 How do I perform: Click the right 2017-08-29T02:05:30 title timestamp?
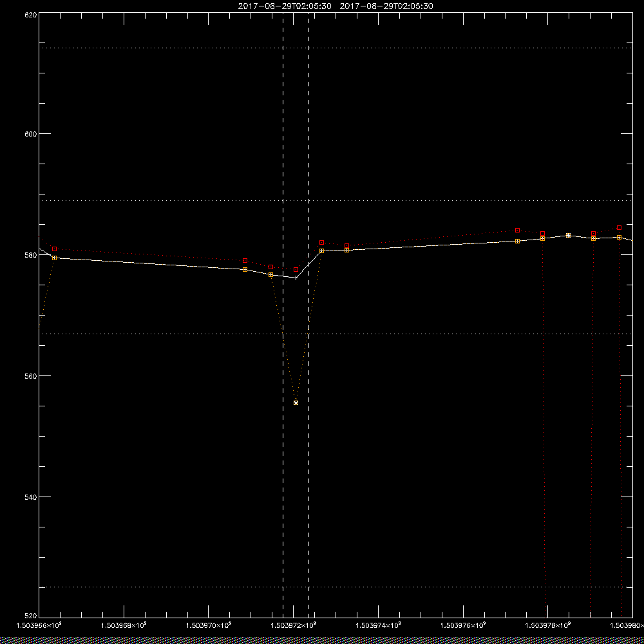pyautogui.click(x=386, y=6)
